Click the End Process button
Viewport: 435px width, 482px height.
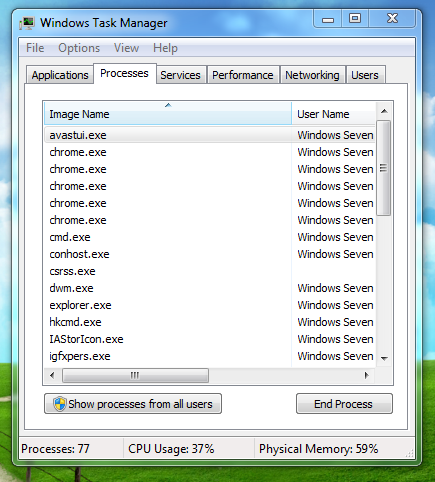[344, 404]
